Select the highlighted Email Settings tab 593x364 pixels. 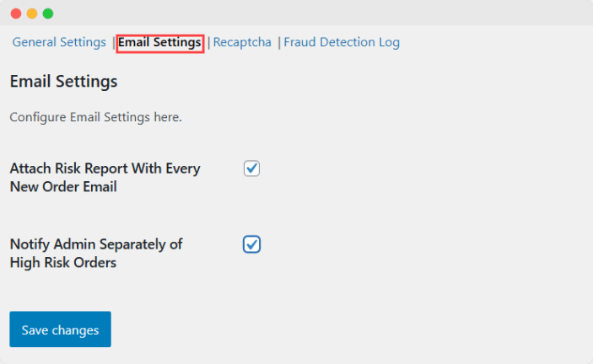(x=159, y=42)
